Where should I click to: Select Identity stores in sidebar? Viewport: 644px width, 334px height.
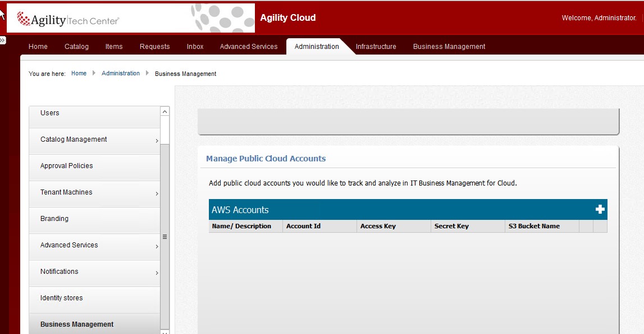[61, 298]
